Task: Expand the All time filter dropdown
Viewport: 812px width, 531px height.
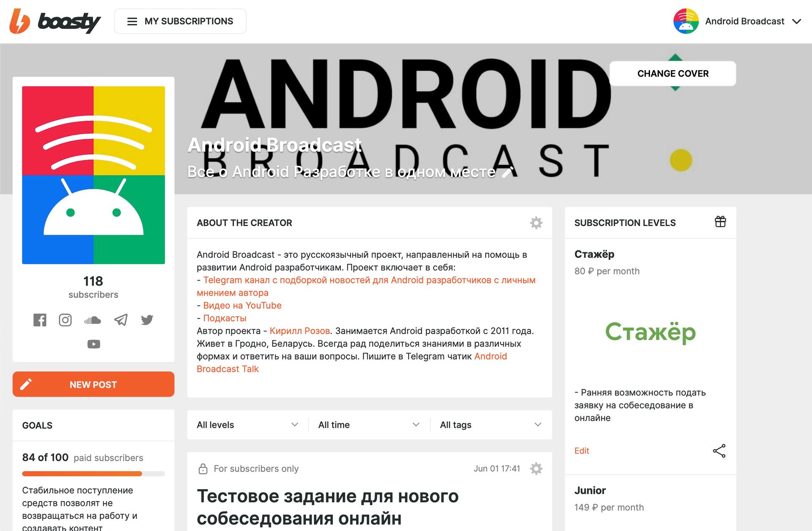Action: (369, 425)
